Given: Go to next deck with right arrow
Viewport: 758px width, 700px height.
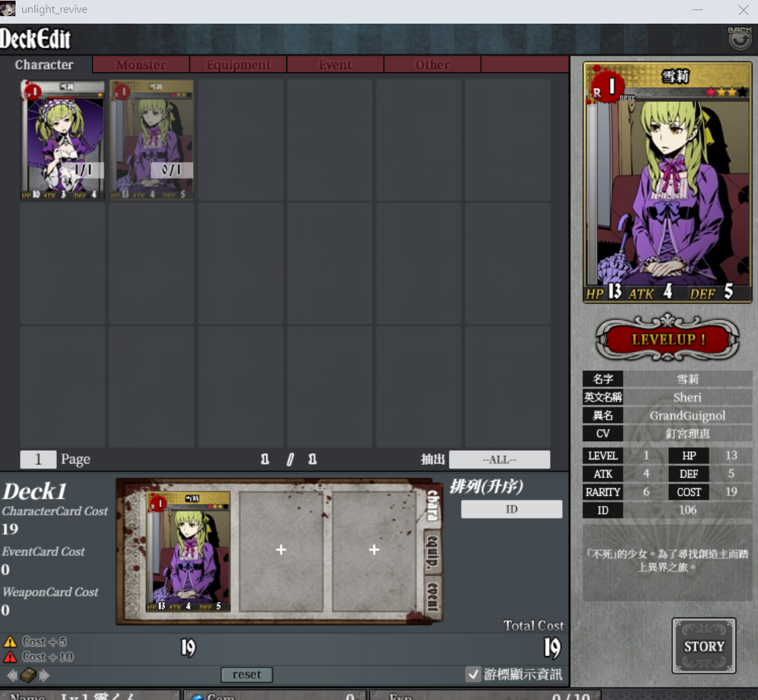Looking at the screenshot, I should tap(45, 676).
